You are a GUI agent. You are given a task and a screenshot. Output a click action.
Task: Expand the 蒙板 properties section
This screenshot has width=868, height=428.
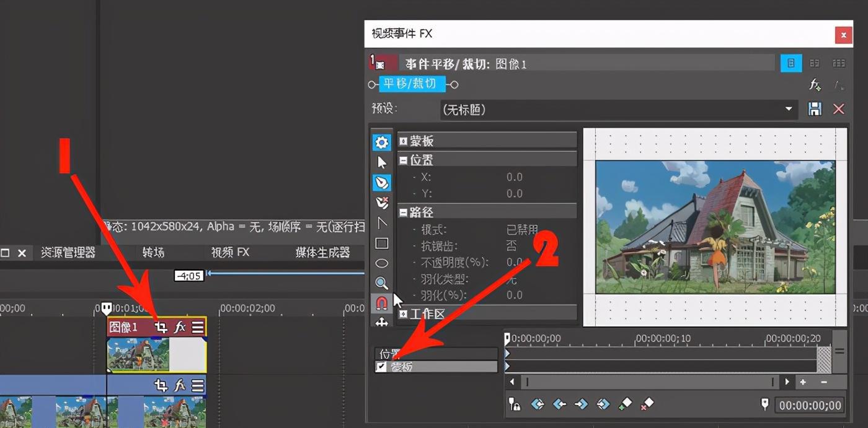click(403, 141)
